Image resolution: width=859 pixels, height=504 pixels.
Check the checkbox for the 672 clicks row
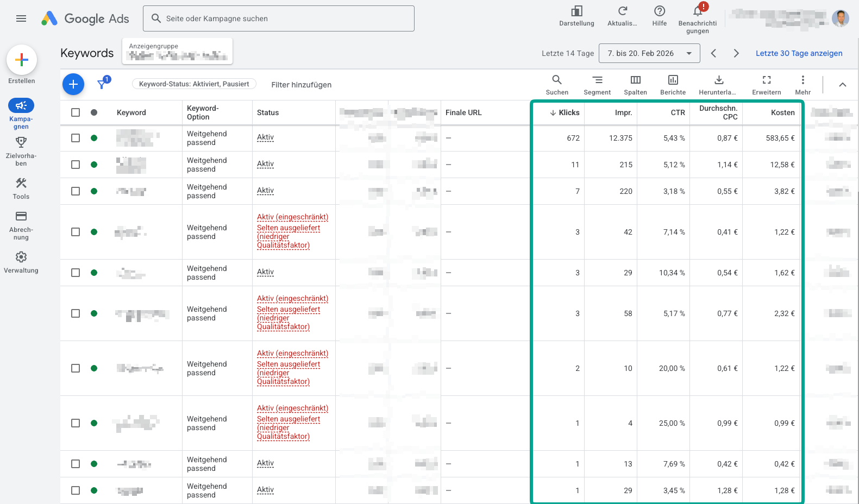(76, 138)
